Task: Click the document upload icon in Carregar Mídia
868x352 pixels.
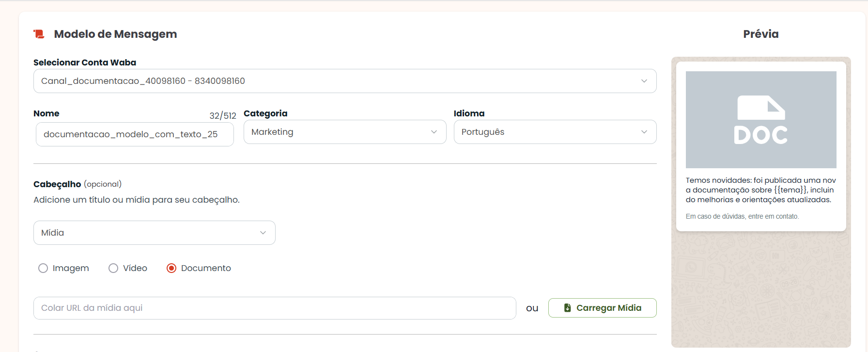Action: click(568, 308)
